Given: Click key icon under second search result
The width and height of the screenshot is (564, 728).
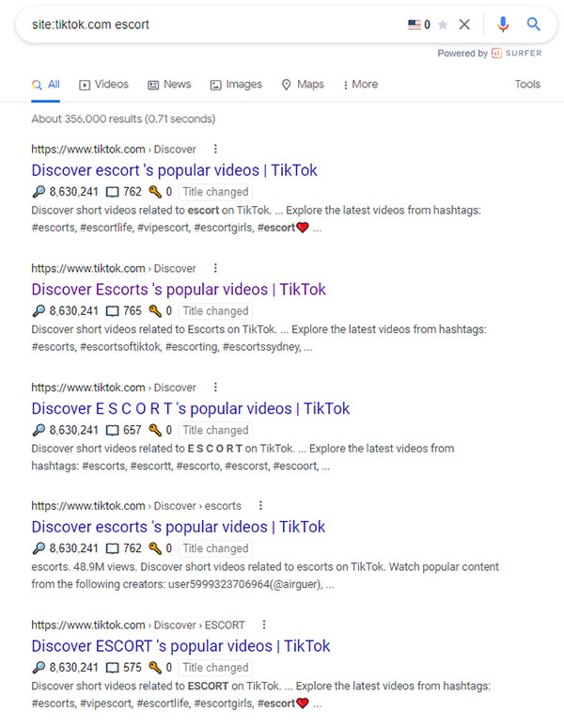Looking at the screenshot, I should [x=155, y=311].
